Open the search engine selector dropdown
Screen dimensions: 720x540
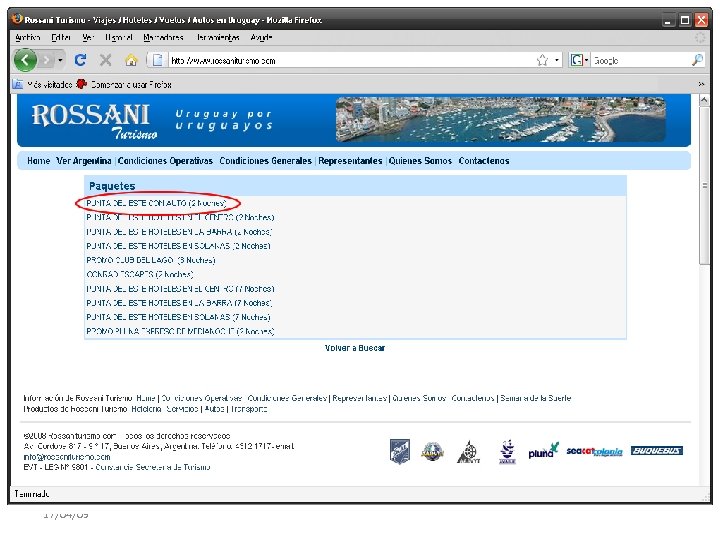click(579, 60)
